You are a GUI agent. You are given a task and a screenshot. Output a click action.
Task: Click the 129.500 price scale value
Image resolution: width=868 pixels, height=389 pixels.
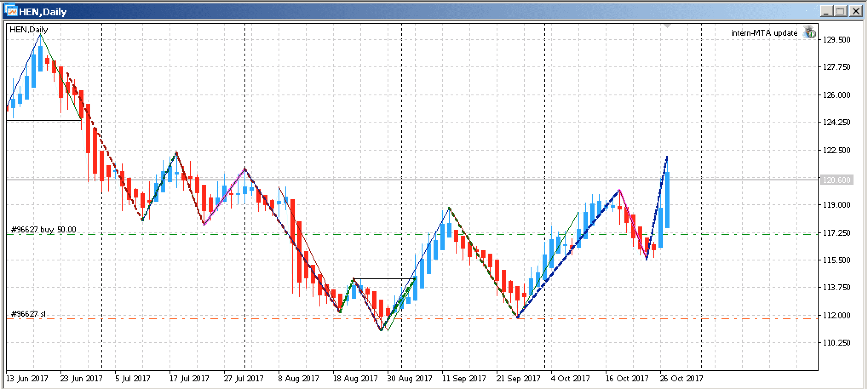[x=836, y=40]
